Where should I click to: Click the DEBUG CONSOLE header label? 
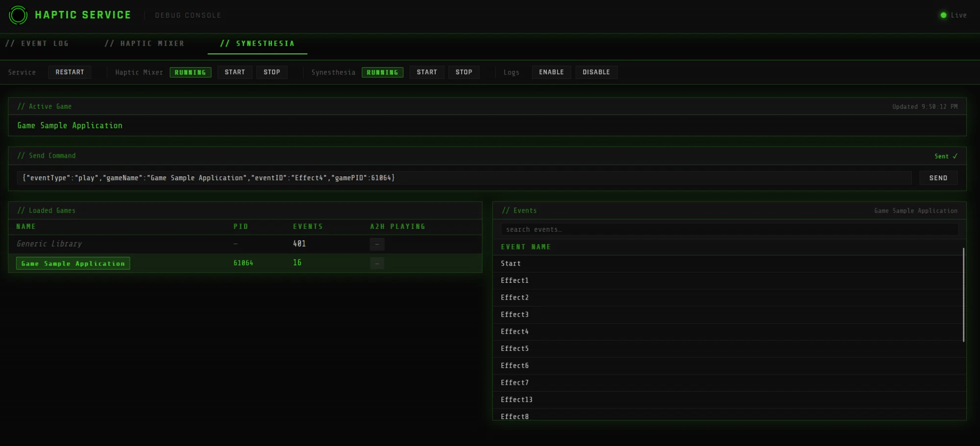coord(188,16)
